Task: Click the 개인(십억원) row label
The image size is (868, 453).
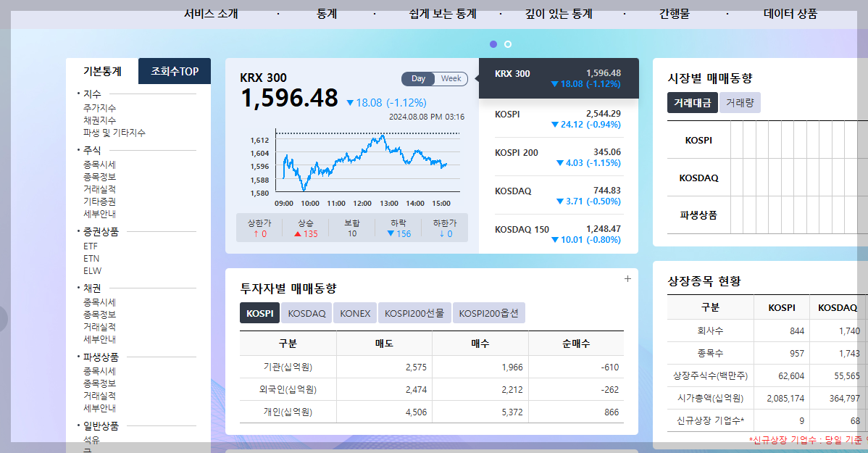Action: tap(288, 412)
